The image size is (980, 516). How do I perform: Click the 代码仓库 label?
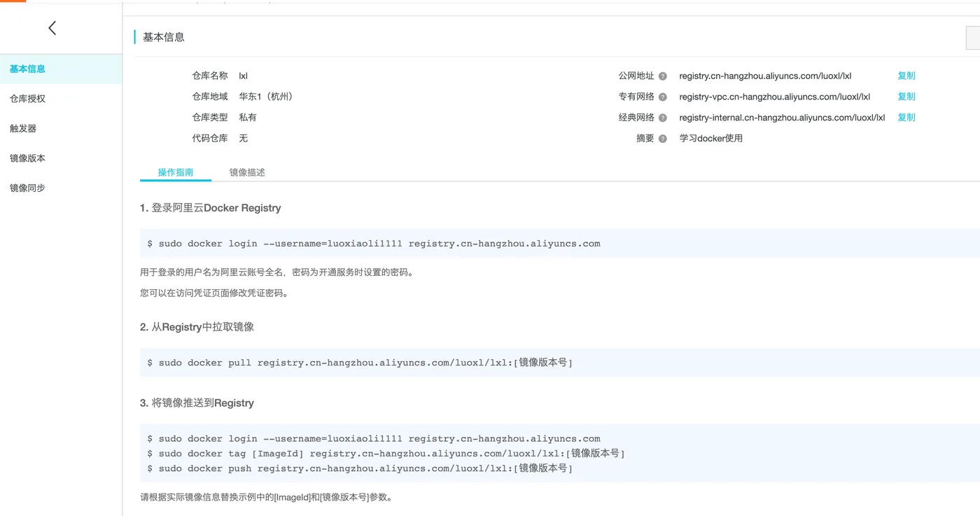coord(210,139)
